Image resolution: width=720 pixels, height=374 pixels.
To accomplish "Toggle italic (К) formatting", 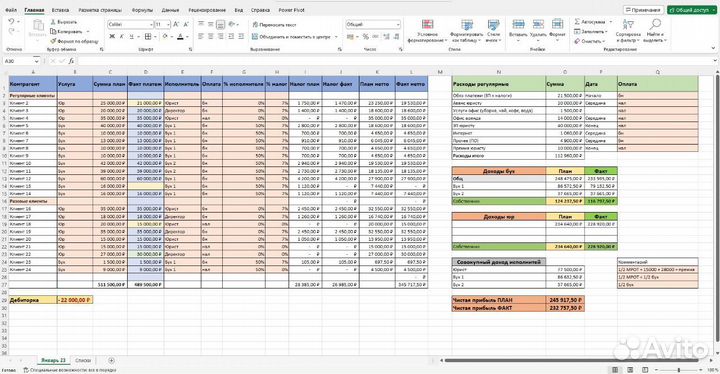I will pos(122,36).
